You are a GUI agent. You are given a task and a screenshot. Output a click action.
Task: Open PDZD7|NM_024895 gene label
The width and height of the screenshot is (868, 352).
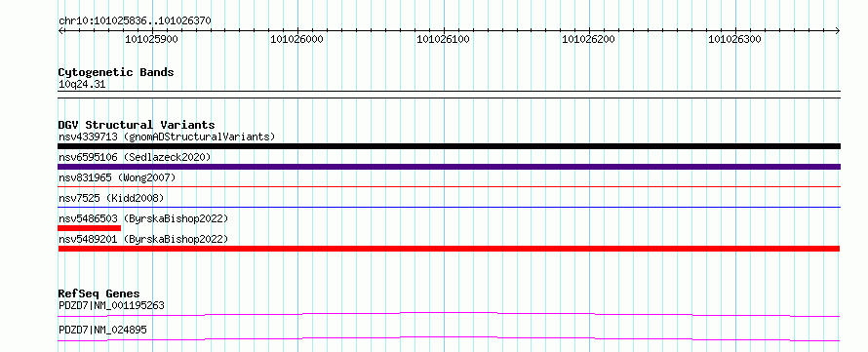coord(102,330)
